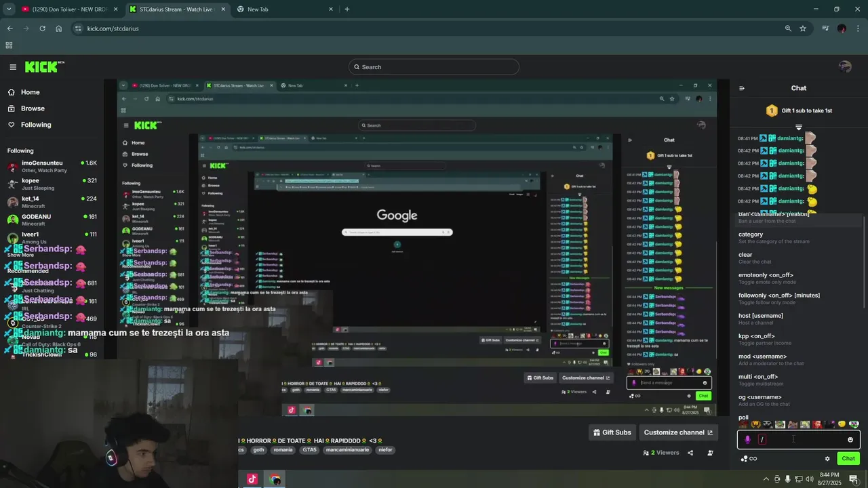Viewport: 868px width, 488px height.
Task: Select the 'clear' chat command
Action: click(x=799, y=258)
